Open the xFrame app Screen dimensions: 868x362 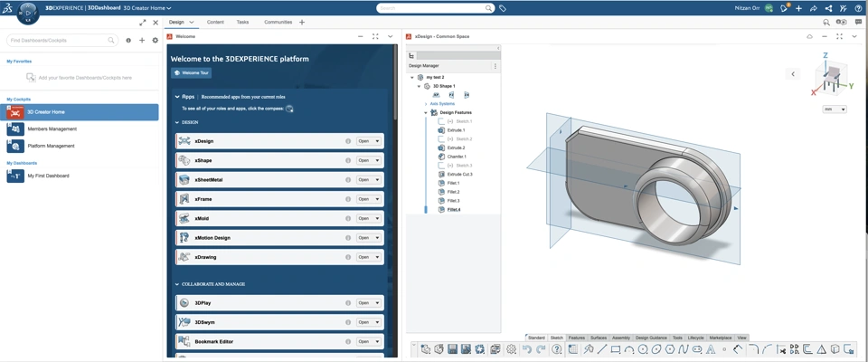(363, 199)
